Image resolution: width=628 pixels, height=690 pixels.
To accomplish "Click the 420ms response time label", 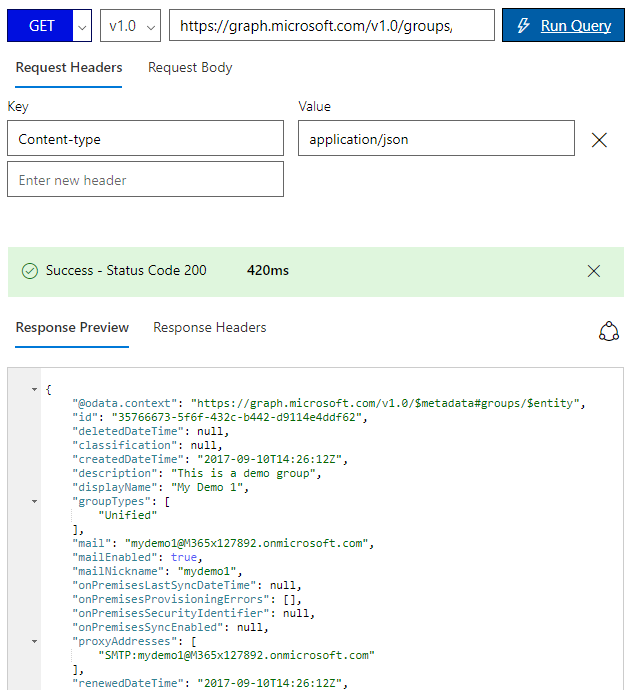I will point(268,271).
